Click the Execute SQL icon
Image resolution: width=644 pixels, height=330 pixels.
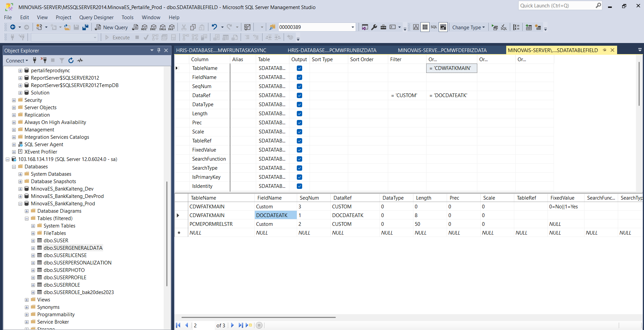pyautogui.click(x=495, y=28)
